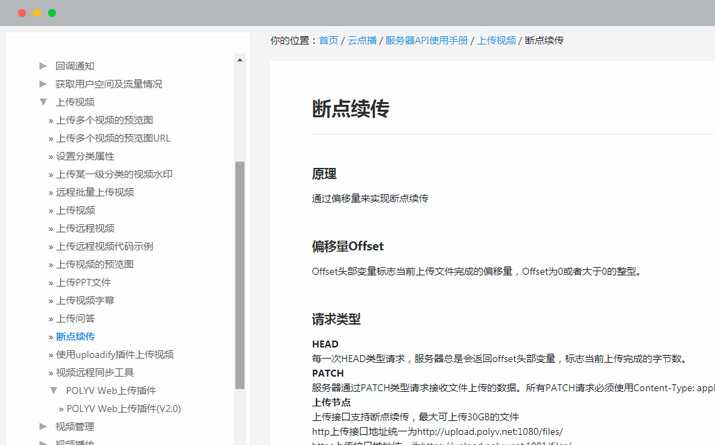The image size is (715, 445).
Task: Expand the 视频管理 tree arrow
Action: [x=43, y=426]
